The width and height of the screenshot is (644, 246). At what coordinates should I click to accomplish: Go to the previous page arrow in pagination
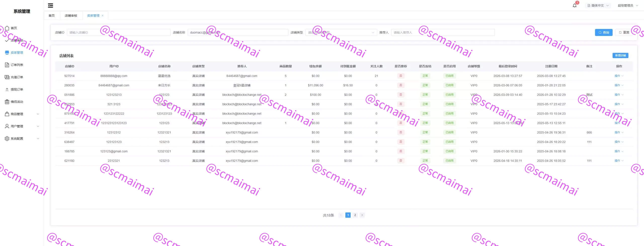[x=341, y=215]
